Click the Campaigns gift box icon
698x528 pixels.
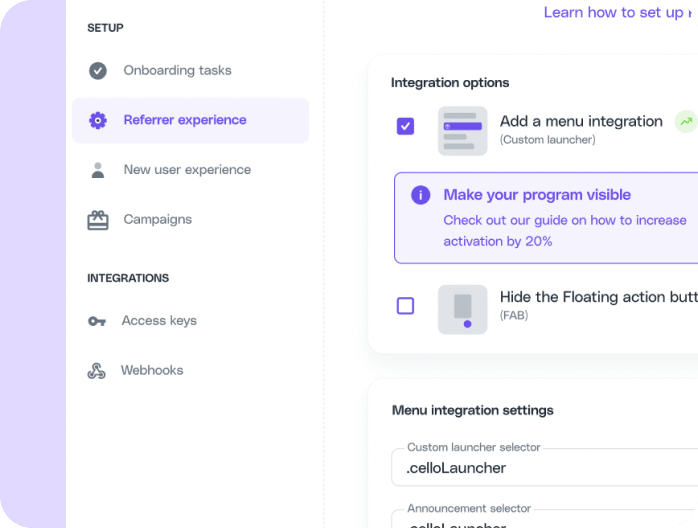[98, 220]
